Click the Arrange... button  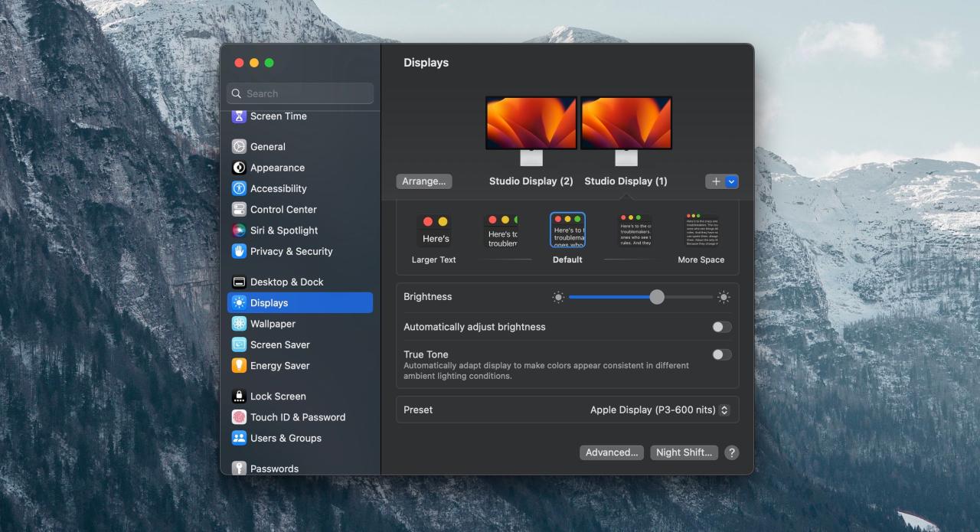coord(424,181)
